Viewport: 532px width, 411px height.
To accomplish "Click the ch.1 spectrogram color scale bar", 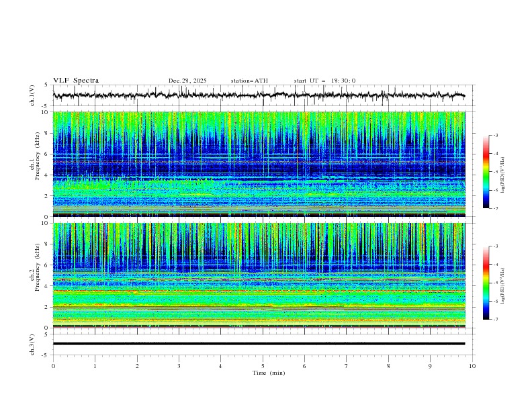I will click(x=486, y=172).
